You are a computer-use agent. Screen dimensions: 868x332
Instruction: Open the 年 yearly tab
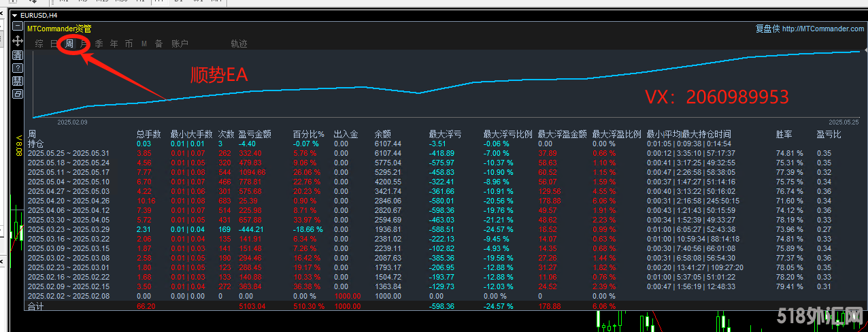114,44
